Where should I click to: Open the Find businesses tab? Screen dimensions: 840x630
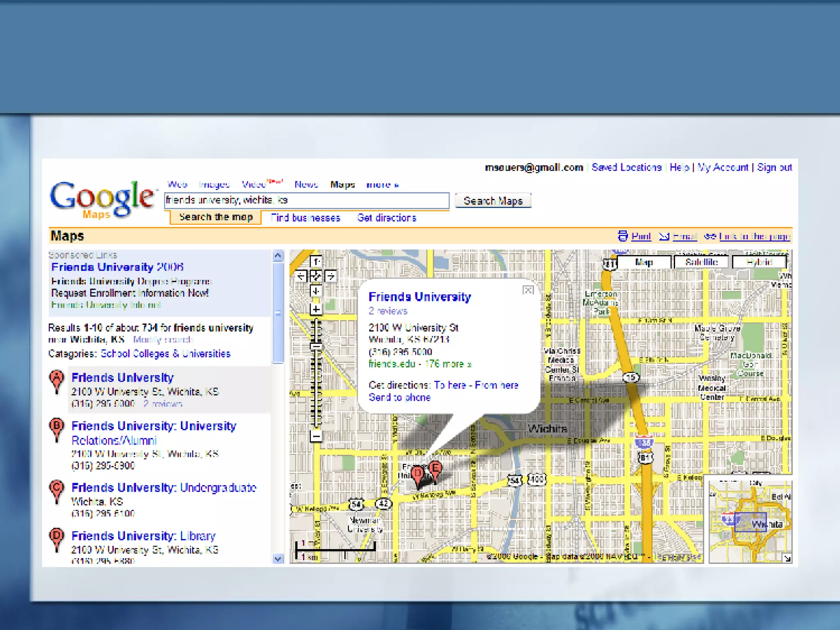pos(306,218)
